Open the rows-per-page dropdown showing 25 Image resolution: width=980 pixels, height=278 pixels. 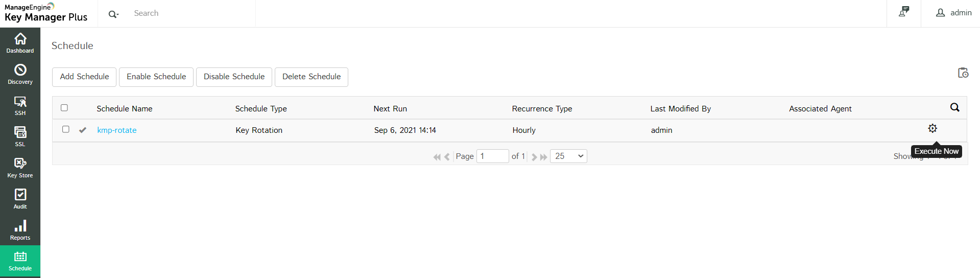(x=568, y=156)
